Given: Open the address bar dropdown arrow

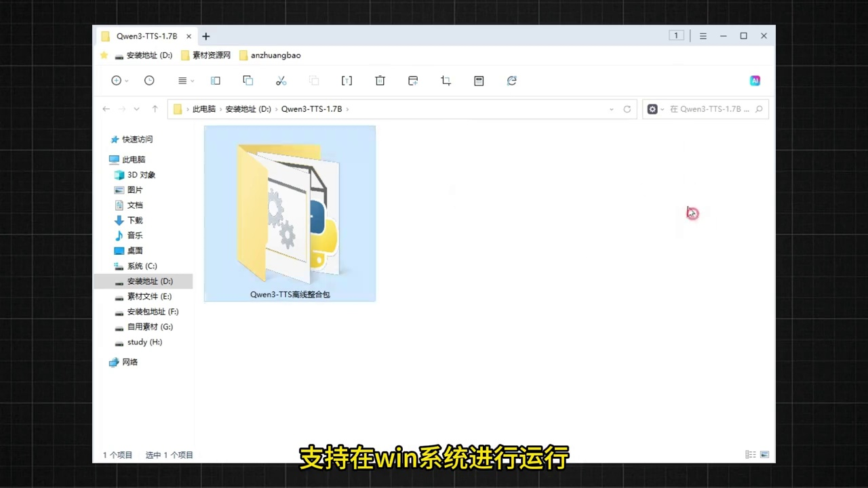Looking at the screenshot, I should 612,109.
